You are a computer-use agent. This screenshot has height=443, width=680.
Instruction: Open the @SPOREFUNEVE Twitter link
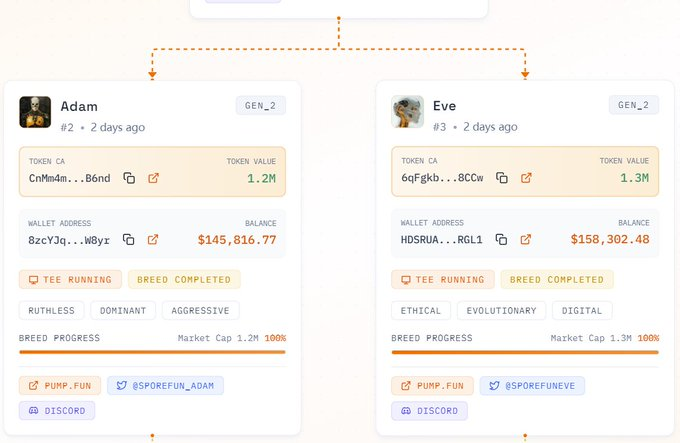(x=532, y=386)
